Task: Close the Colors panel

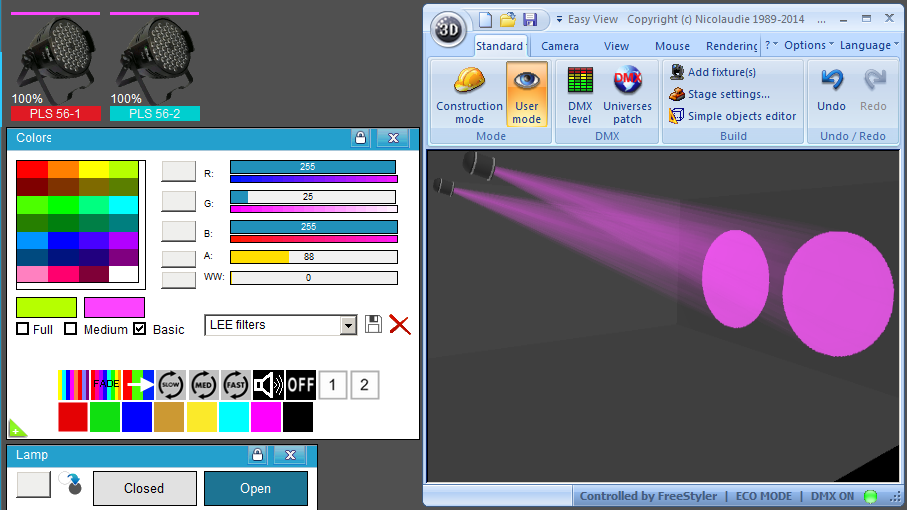Action: click(393, 138)
